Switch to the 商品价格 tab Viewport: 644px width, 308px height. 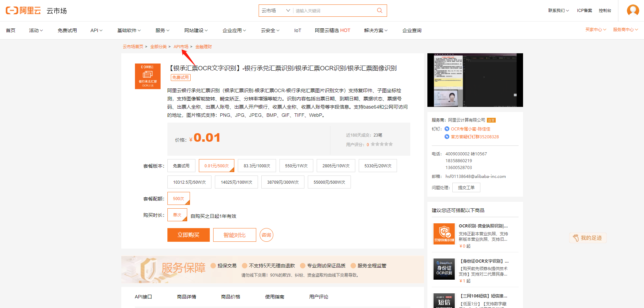(231, 297)
